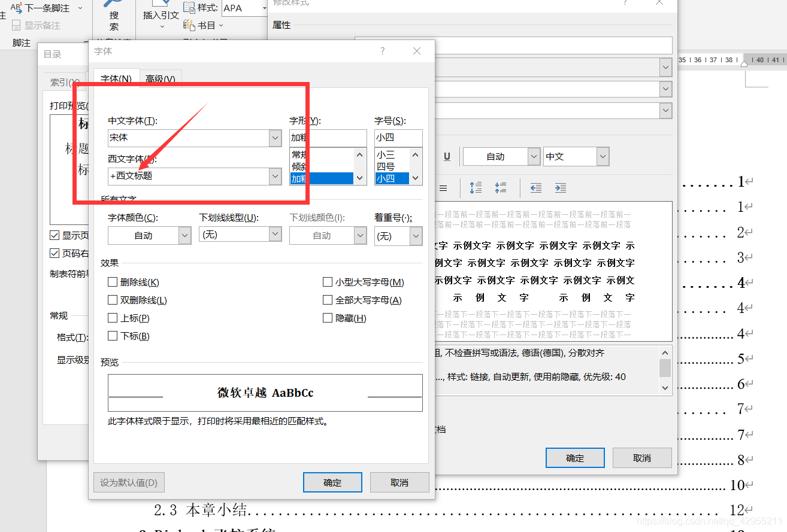Click the Chinese font field showing 宋体
The image size is (787, 532).
[x=188, y=138]
